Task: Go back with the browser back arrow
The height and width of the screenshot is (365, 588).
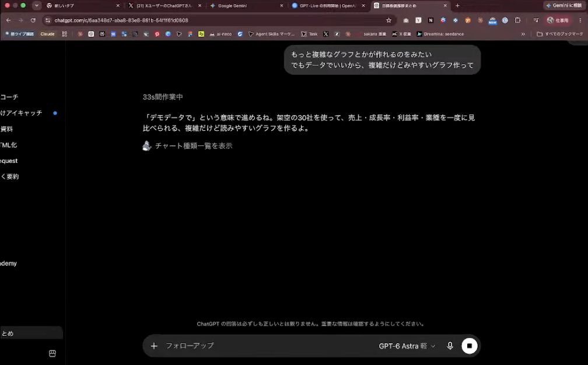Action: pyautogui.click(x=8, y=20)
